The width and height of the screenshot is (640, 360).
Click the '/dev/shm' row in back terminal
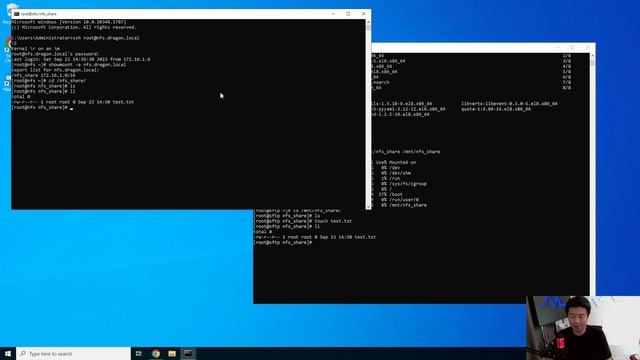click(392, 173)
